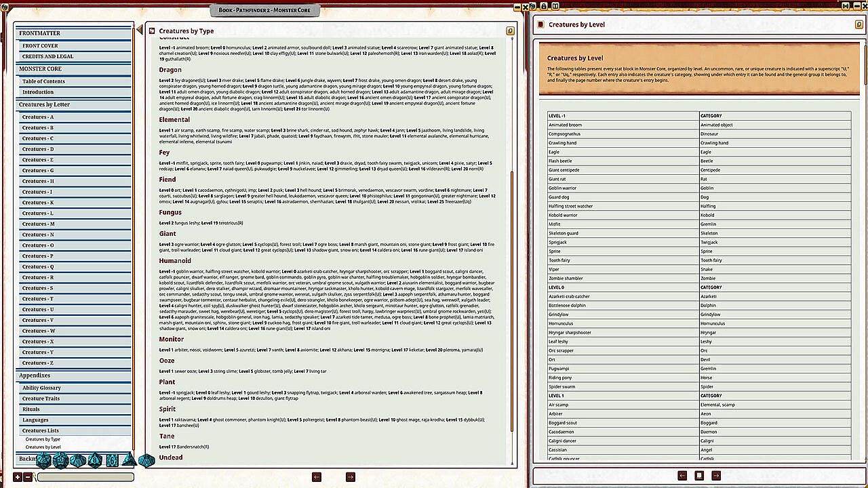
Task: Go to next page in Creatures by Level window
Action: point(716,476)
